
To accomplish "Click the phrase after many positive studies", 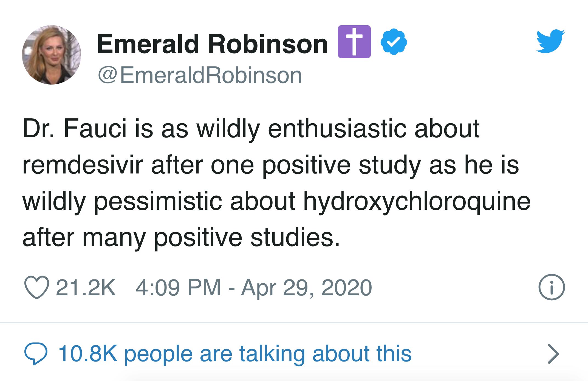I will pyautogui.click(x=181, y=238).
